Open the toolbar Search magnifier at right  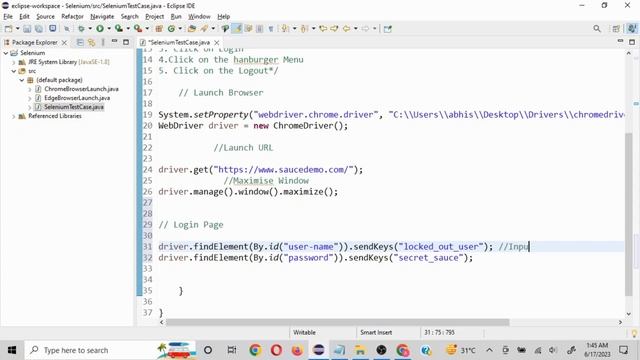pos(597,29)
